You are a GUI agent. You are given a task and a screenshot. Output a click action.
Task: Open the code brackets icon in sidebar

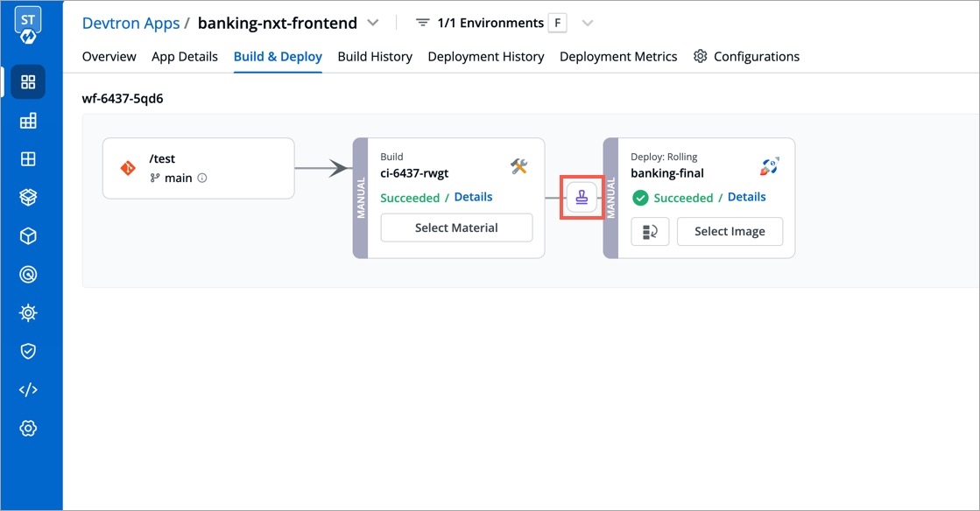[x=28, y=390]
